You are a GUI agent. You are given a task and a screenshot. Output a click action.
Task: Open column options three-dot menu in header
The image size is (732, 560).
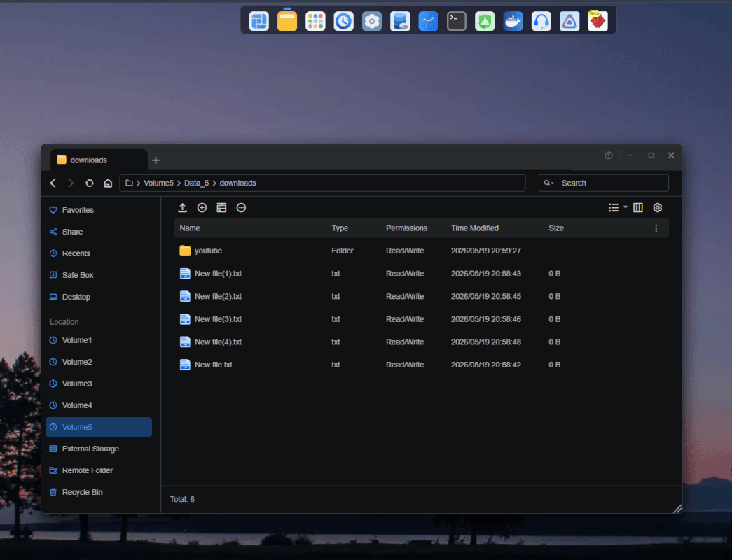click(x=656, y=228)
